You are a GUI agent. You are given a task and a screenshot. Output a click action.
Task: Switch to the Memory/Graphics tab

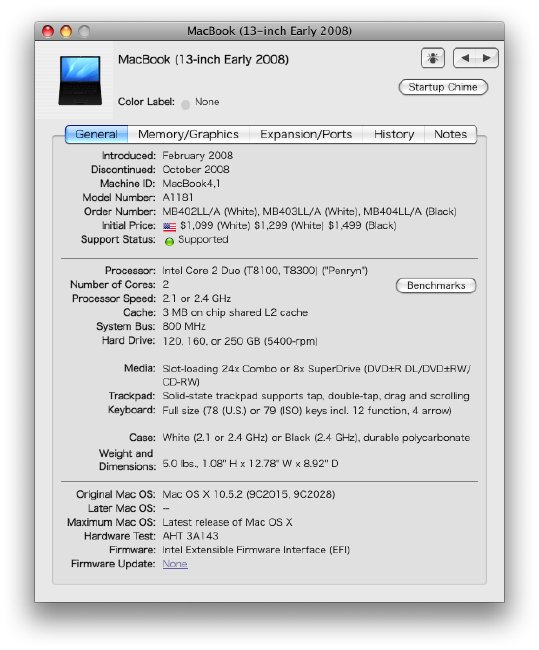[188, 134]
